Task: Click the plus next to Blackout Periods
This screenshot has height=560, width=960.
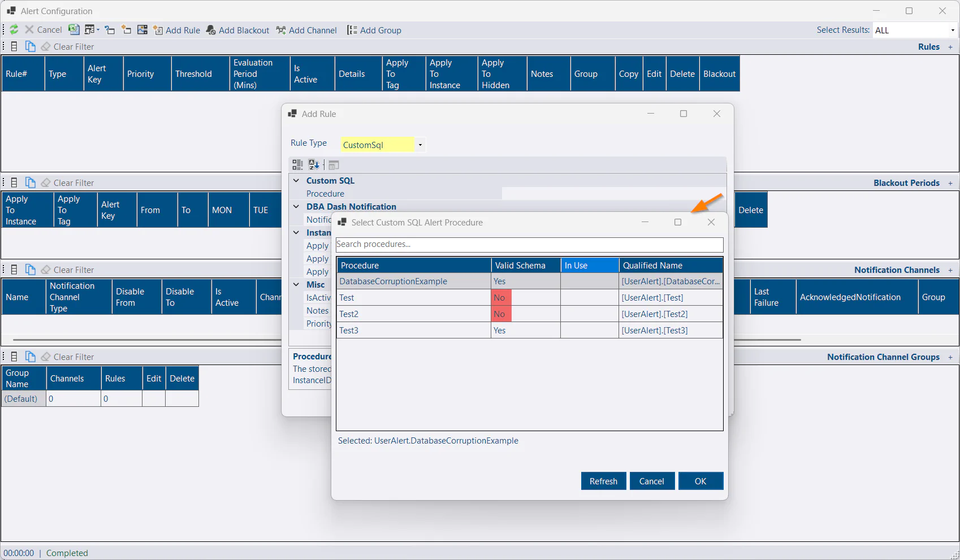Action: [x=950, y=183]
